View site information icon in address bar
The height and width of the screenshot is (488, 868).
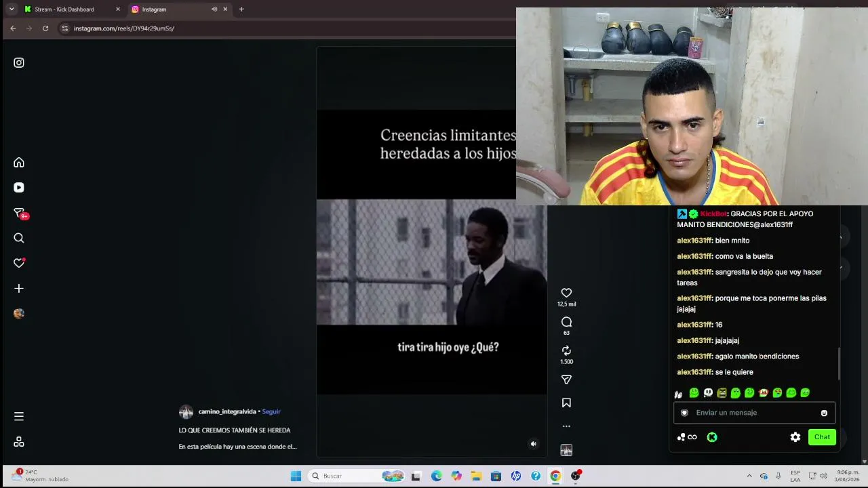coord(65,28)
